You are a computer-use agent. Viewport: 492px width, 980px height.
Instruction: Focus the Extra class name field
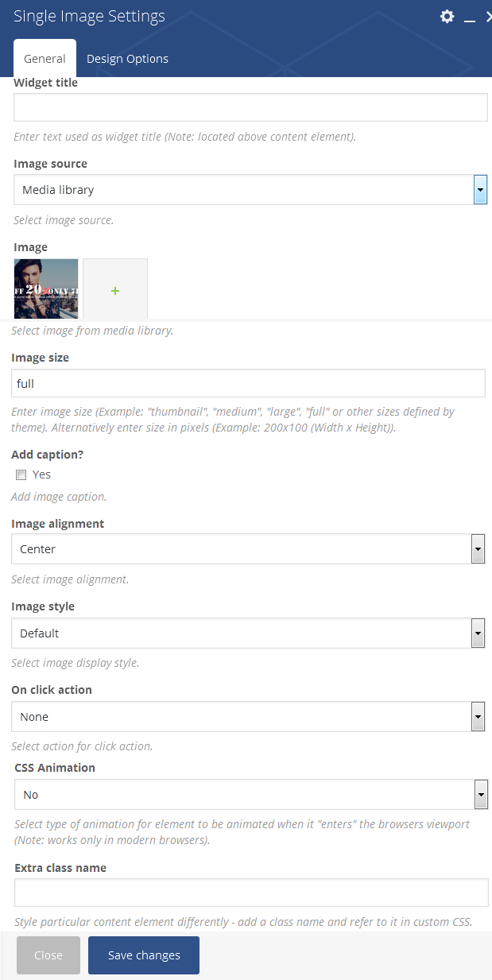coord(251,893)
